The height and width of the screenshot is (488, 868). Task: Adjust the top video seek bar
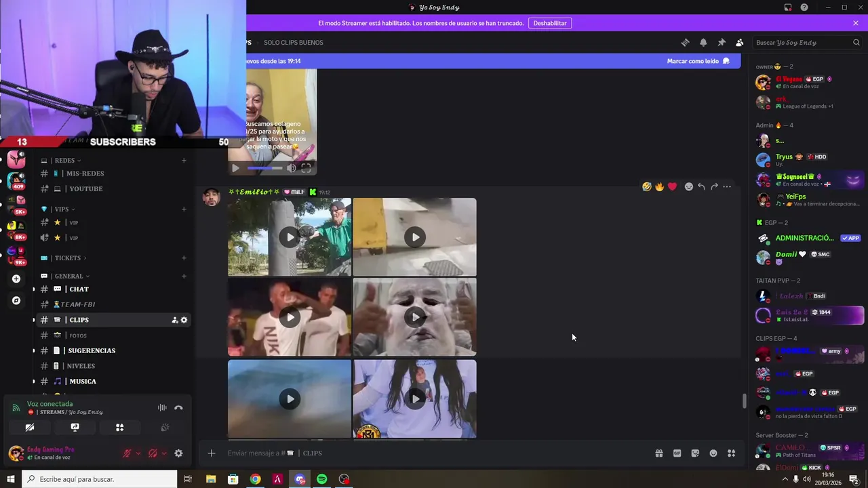point(265,168)
